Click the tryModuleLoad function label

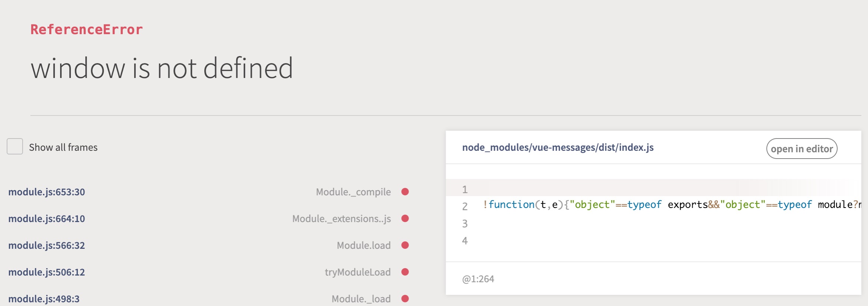click(x=357, y=272)
